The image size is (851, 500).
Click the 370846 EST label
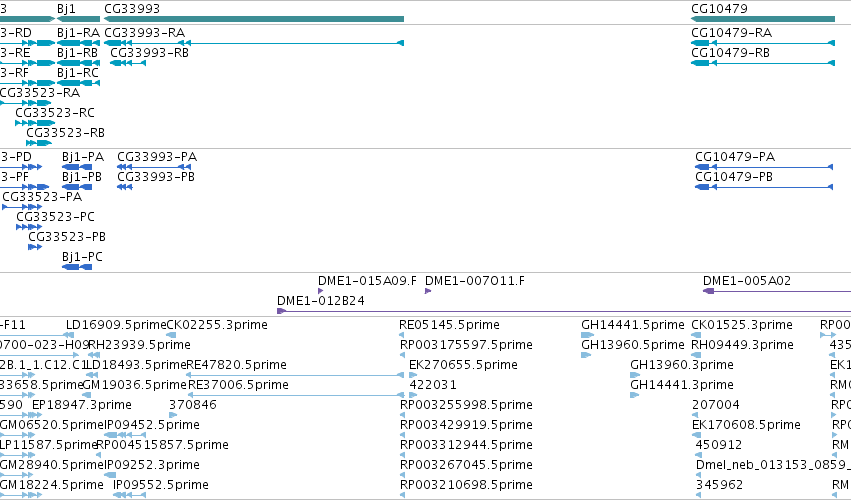193,406
